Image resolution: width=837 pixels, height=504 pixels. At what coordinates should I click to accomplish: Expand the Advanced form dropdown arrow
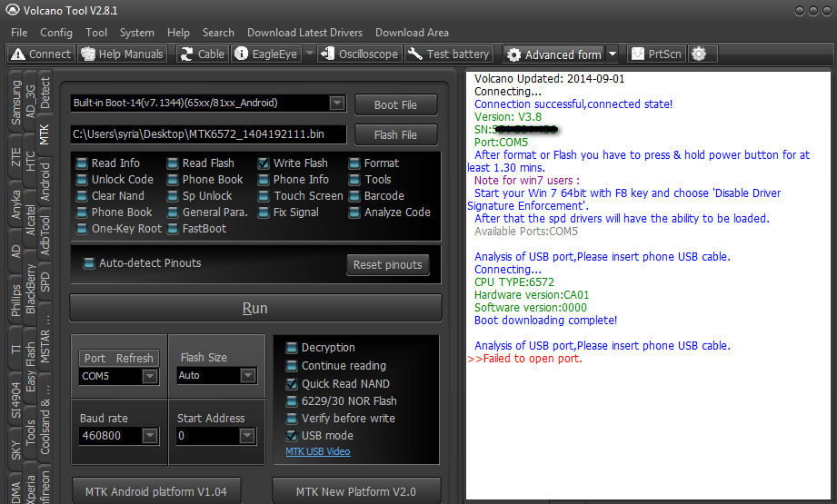coord(613,54)
